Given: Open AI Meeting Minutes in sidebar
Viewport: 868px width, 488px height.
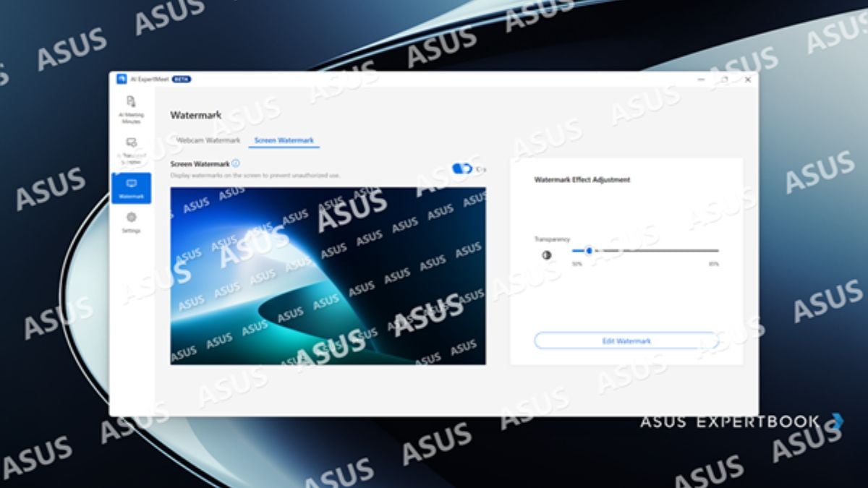Looking at the screenshot, I should [x=131, y=109].
